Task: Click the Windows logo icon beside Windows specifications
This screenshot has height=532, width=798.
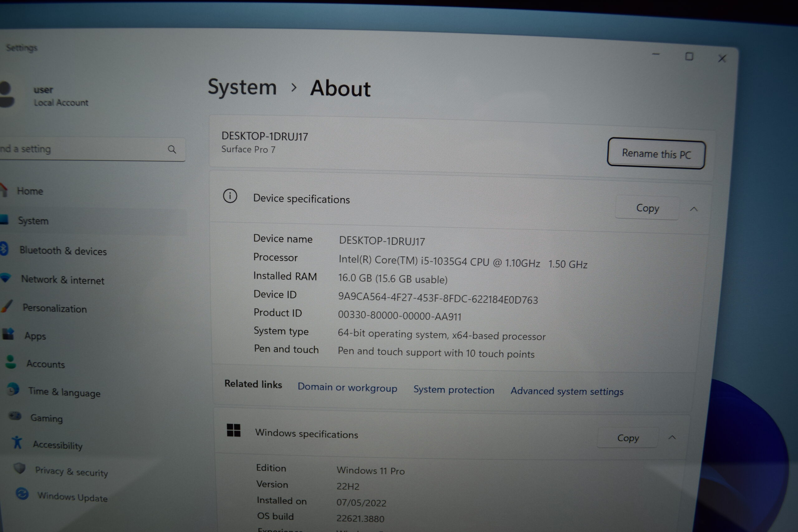Action: tap(233, 430)
